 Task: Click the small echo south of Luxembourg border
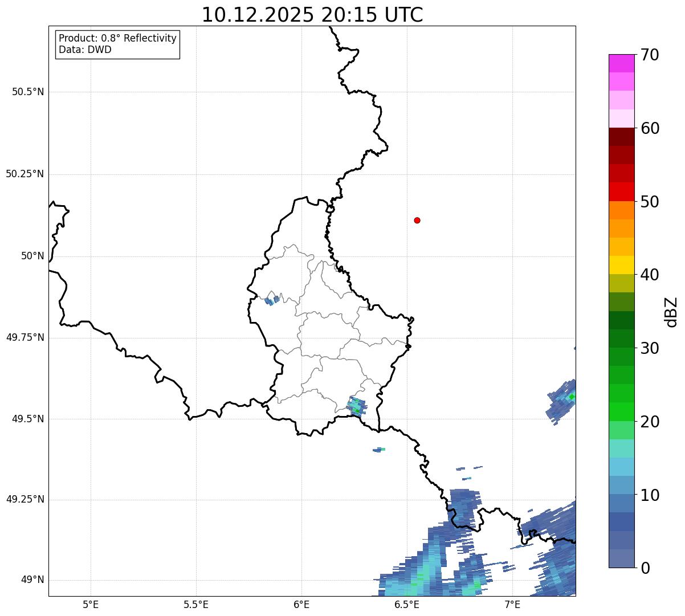(x=379, y=450)
